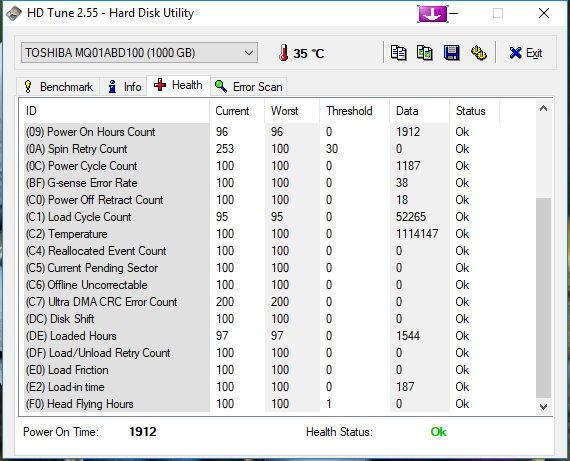570x461 pixels.
Task: Open the TOSHIBA MQ01ABD100 drive dropdown
Action: pos(140,53)
